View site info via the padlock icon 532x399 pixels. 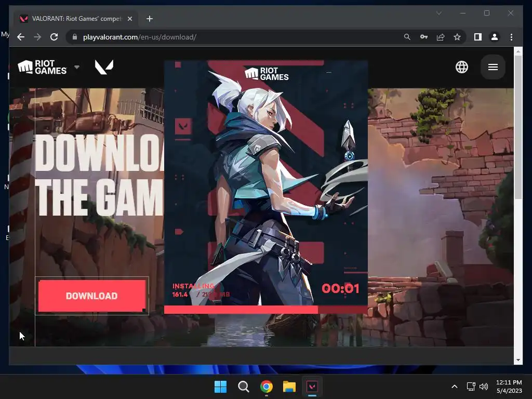pos(75,37)
